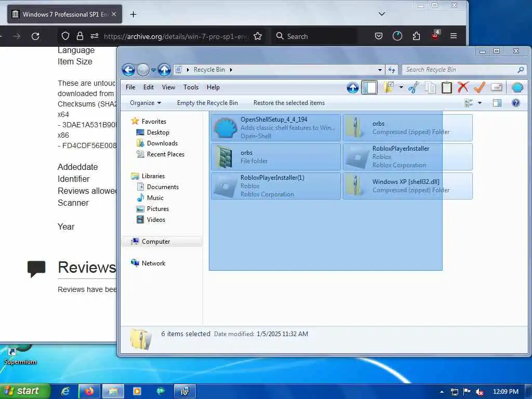Select orbs Compressed (zipped) Folder
532x399 pixels.
407,128
